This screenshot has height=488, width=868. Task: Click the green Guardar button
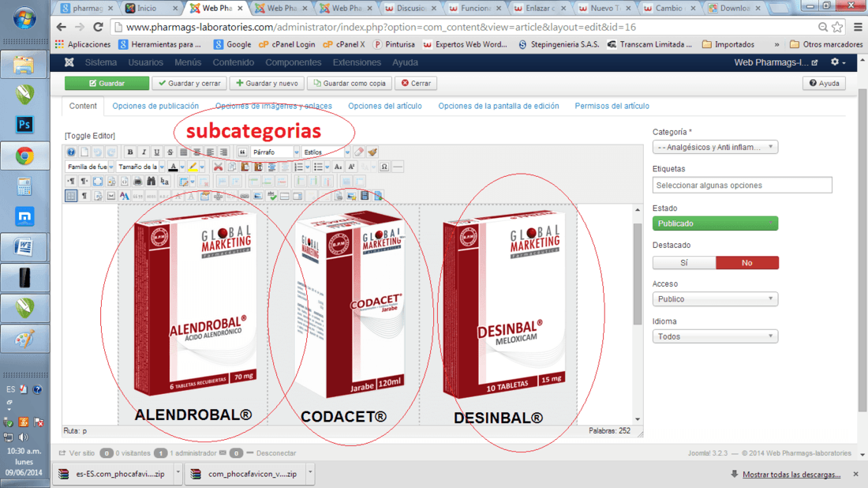pyautogui.click(x=107, y=83)
